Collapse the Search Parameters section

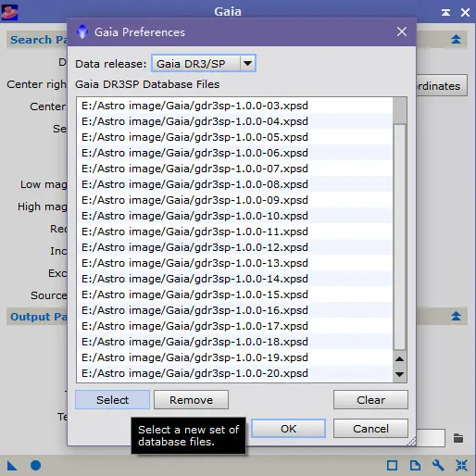456,39
